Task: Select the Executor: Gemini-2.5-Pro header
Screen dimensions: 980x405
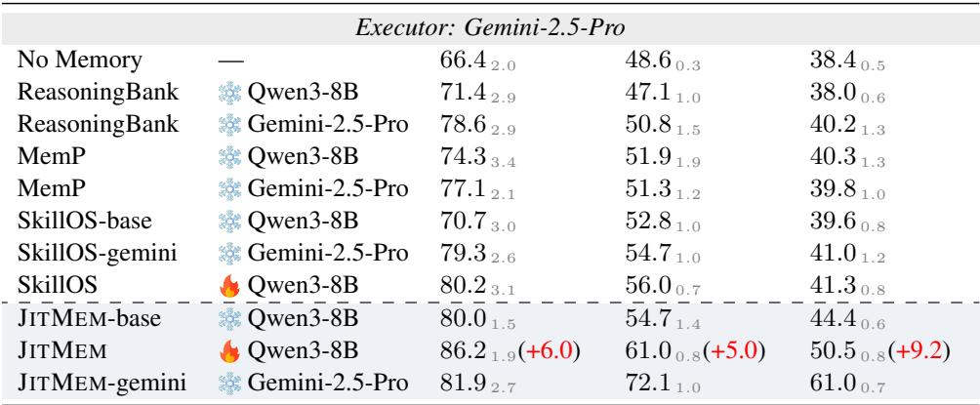Action: click(x=490, y=28)
